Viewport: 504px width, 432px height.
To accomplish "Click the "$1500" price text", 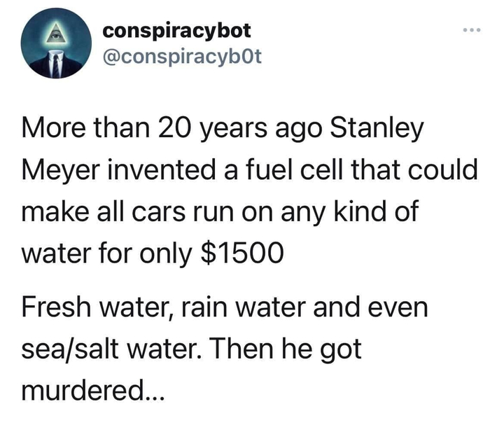I will pos(242,251).
